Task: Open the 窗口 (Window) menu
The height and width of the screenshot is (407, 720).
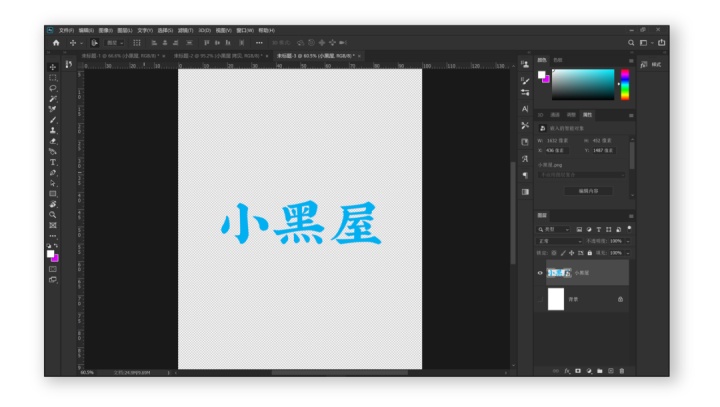Action: pos(245,30)
